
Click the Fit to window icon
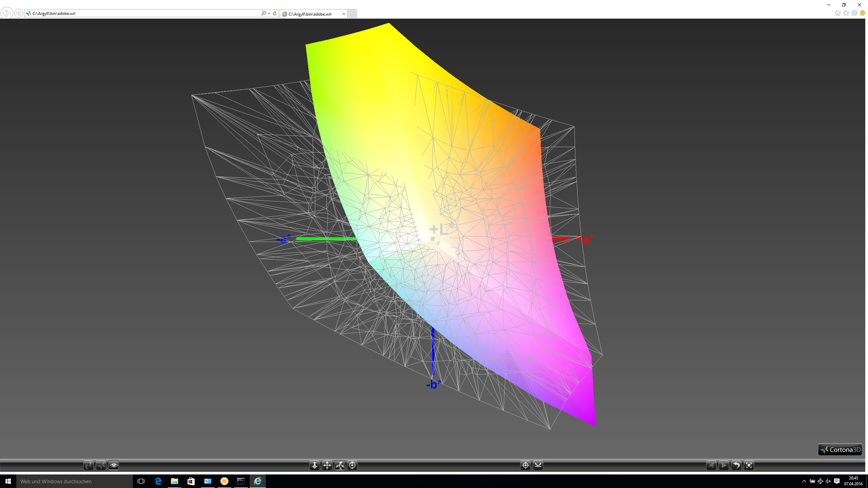coord(749,465)
